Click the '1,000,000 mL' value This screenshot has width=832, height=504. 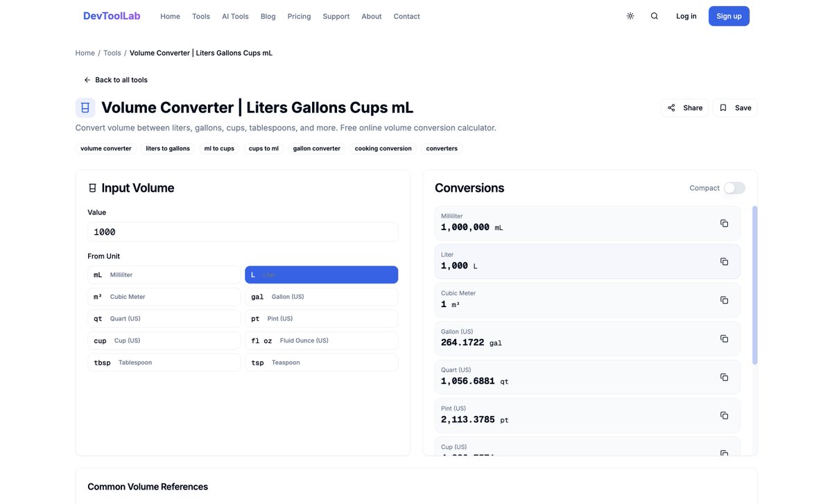pyautogui.click(x=472, y=227)
